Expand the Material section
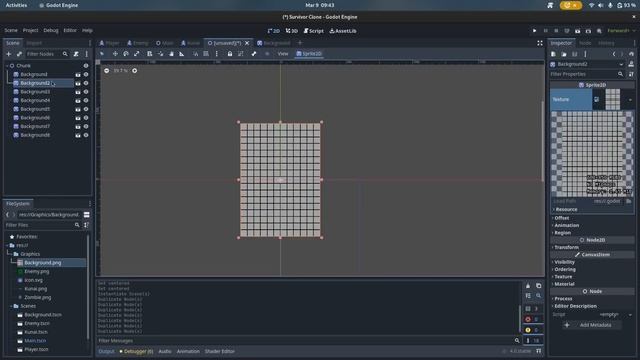Image resolution: width=640 pixels, height=360 pixels. 564,284
